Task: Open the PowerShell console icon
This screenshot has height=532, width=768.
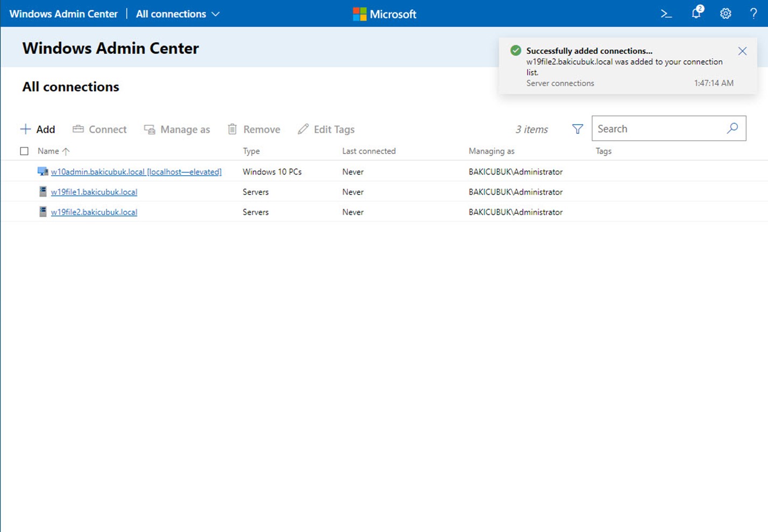Action: (x=666, y=14)
